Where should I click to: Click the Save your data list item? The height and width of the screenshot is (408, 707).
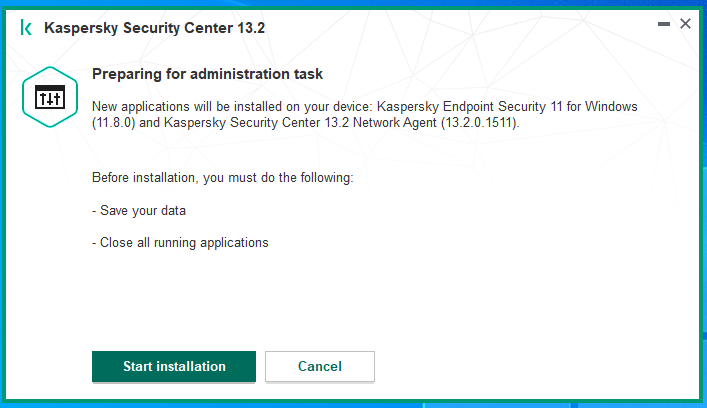pyautogui.click(x=139, y=211)
